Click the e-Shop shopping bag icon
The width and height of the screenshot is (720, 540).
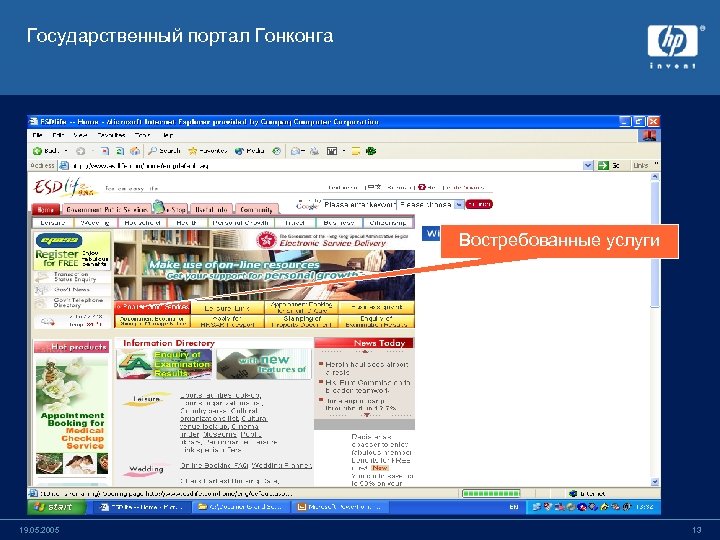pos(158,207)
